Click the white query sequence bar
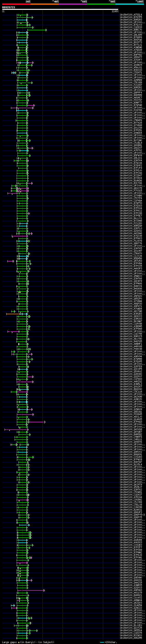Screen dimensions: 146x644 click(x=60, y=10)
